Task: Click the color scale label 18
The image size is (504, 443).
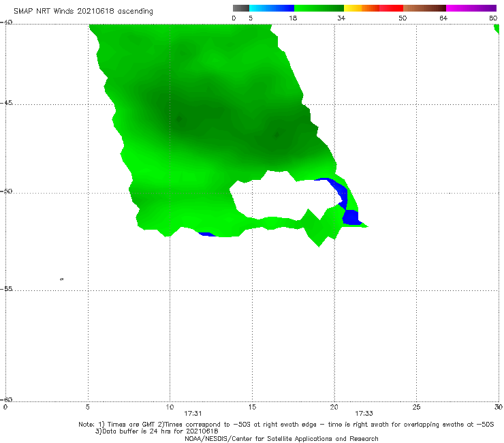Action: click(x=293, y=18)
